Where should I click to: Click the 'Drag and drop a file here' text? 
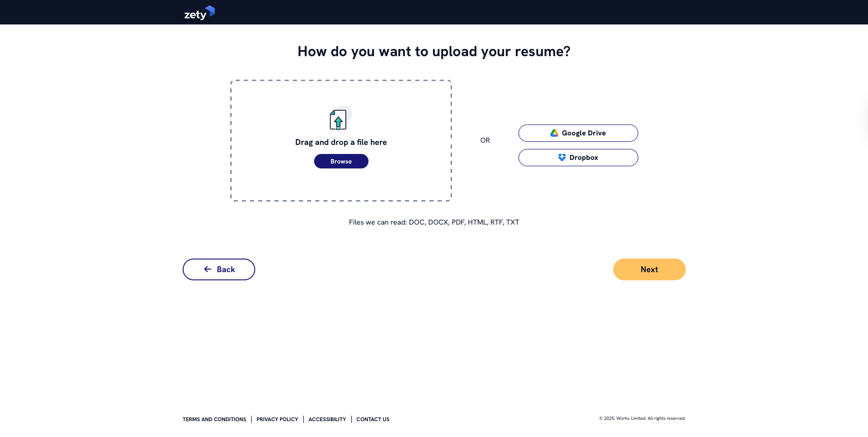point(341,142)
